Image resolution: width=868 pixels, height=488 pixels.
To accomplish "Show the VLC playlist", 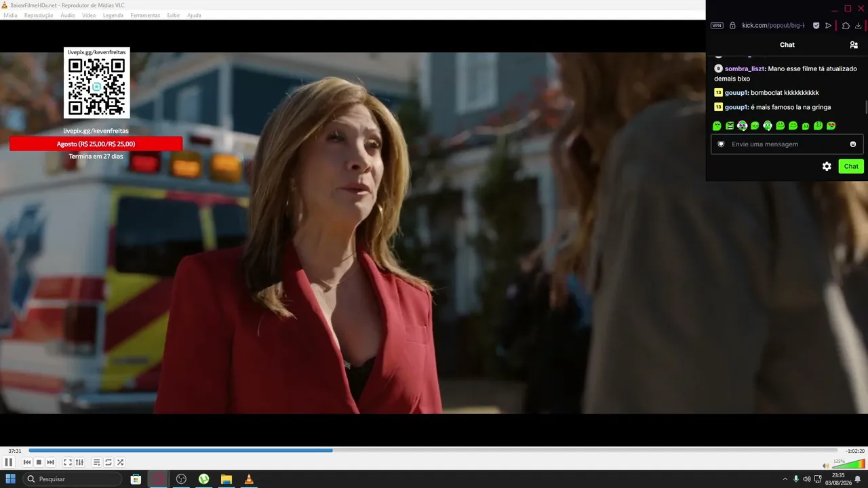I will tap(96, 462).
